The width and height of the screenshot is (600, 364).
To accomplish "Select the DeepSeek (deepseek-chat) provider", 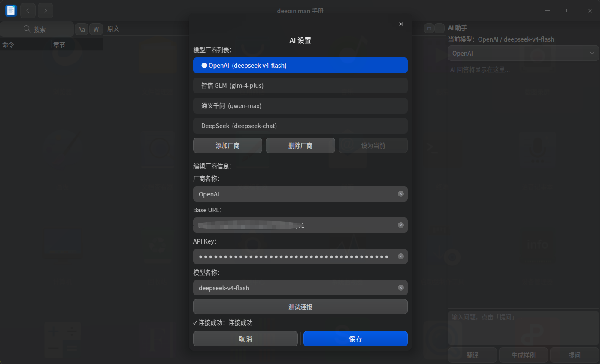I will click(300, 126).
